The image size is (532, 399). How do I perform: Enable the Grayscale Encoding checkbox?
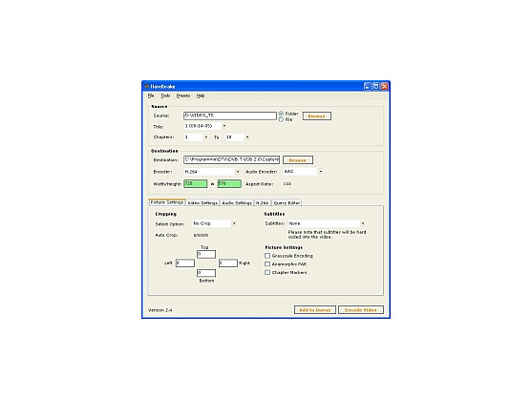[267, 256]
